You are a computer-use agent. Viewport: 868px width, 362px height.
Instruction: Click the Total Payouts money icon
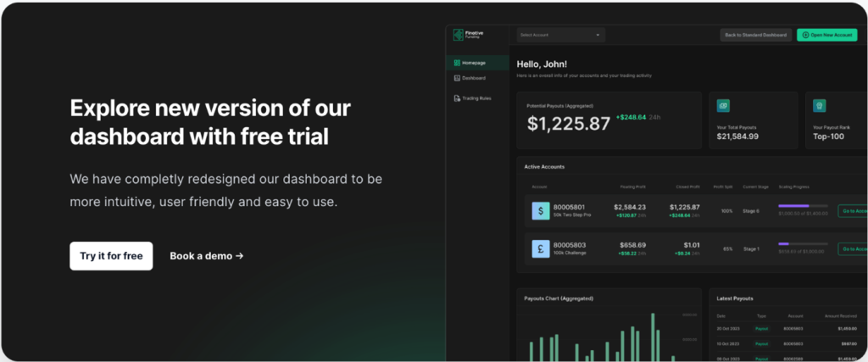[723, 106]
